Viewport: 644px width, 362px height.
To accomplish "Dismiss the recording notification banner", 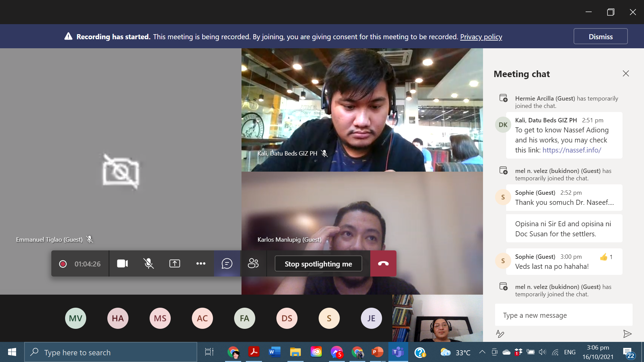I will point(600,37).
